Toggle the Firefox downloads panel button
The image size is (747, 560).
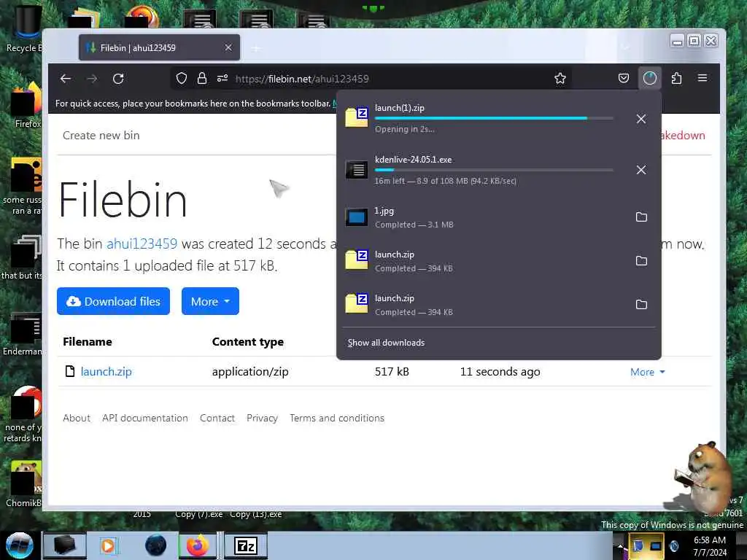(650, 78)
